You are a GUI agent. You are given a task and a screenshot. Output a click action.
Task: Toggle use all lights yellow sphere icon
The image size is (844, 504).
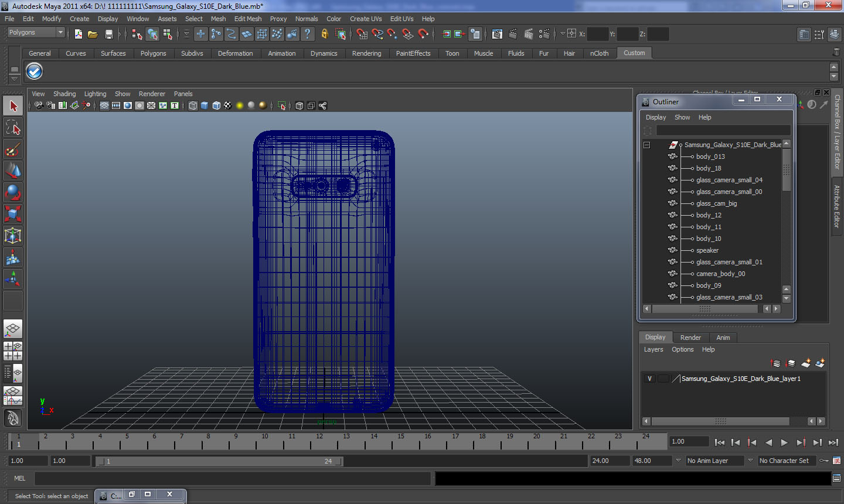(240, 105)
